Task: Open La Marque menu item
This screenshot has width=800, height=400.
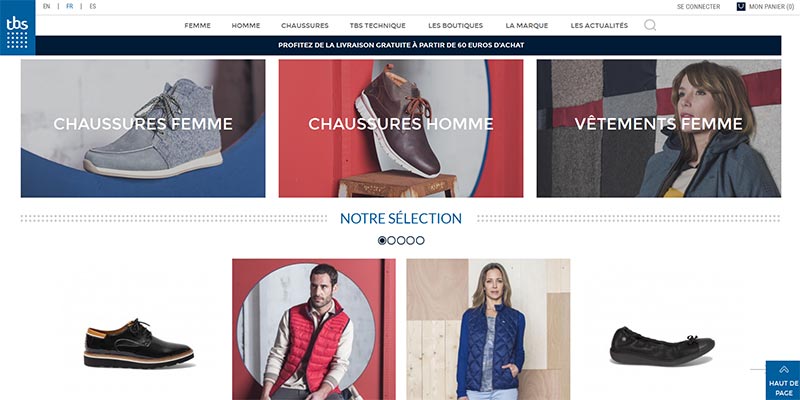Action: [527, 26]
